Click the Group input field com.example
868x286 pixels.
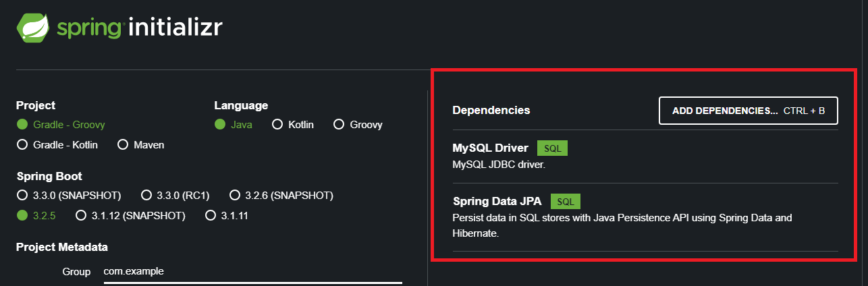(253, 272)
